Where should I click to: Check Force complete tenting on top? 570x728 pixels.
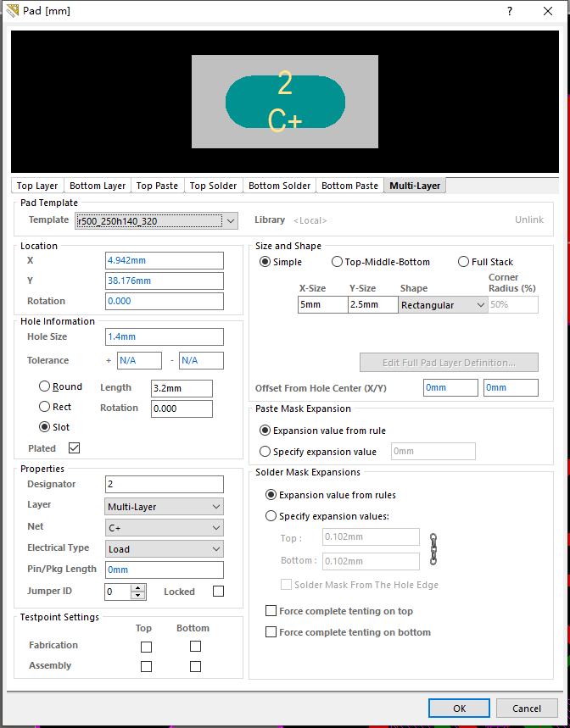point(271,611)
